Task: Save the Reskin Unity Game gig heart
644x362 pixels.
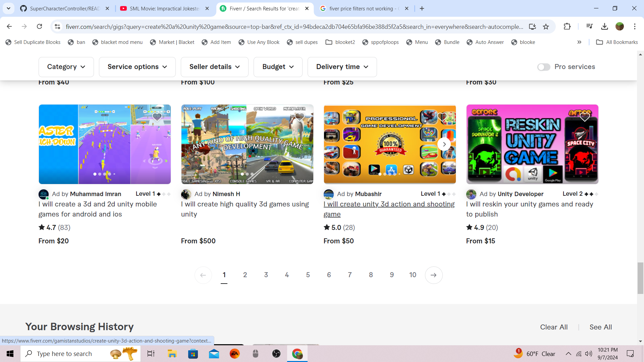Action: coord(585,117)
